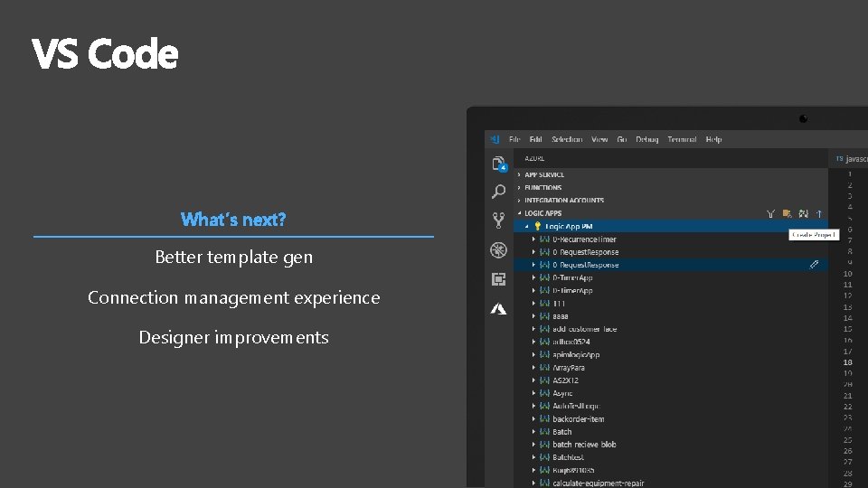Screen dimensions: 868x488
Task: Select the 'apimlogicApp' logic app
Action: coord(576,355)
